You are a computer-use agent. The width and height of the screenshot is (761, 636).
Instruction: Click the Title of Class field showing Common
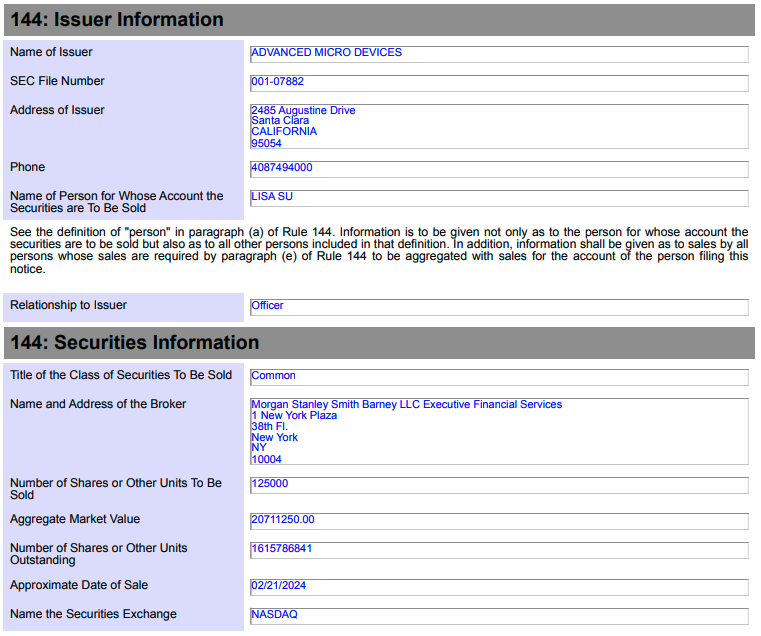[x=499, y=377]
